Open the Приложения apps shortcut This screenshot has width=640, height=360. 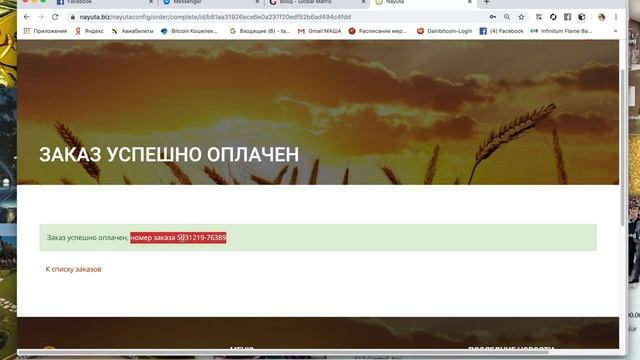[45, 31]
